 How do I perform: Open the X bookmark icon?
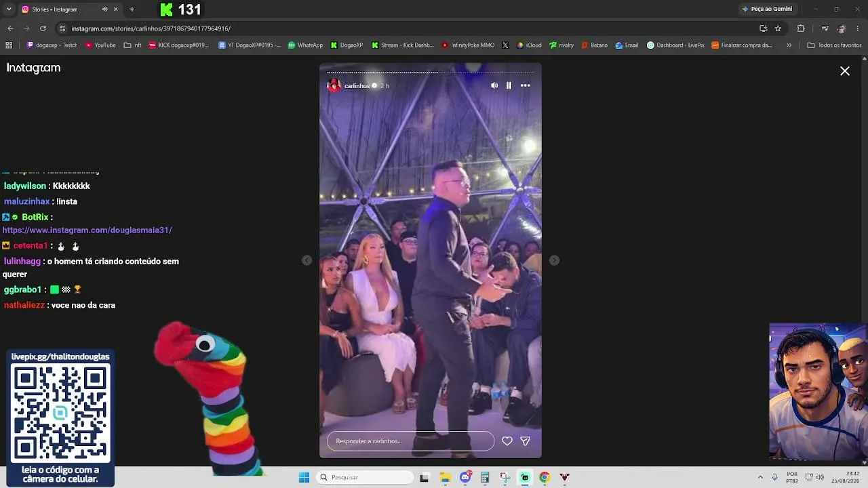[505, 45]
